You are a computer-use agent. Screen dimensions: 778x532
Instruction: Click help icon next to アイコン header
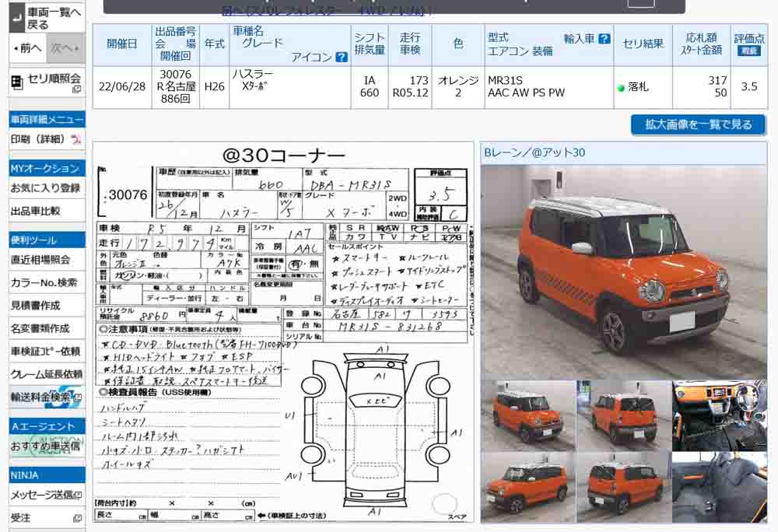tap(342, 57)
